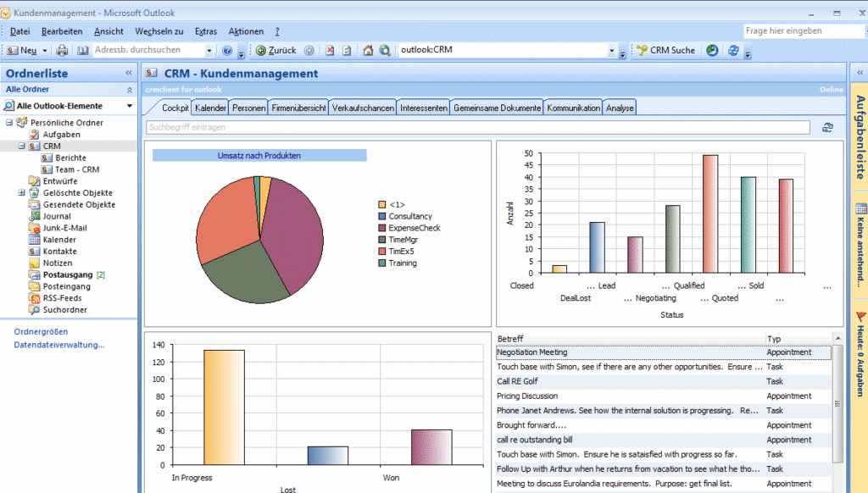Click the globe clock icon after CRM Suche

(712, 50)
